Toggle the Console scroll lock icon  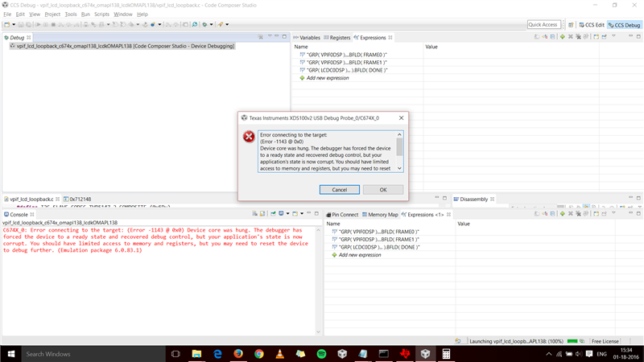pos(262,213)
